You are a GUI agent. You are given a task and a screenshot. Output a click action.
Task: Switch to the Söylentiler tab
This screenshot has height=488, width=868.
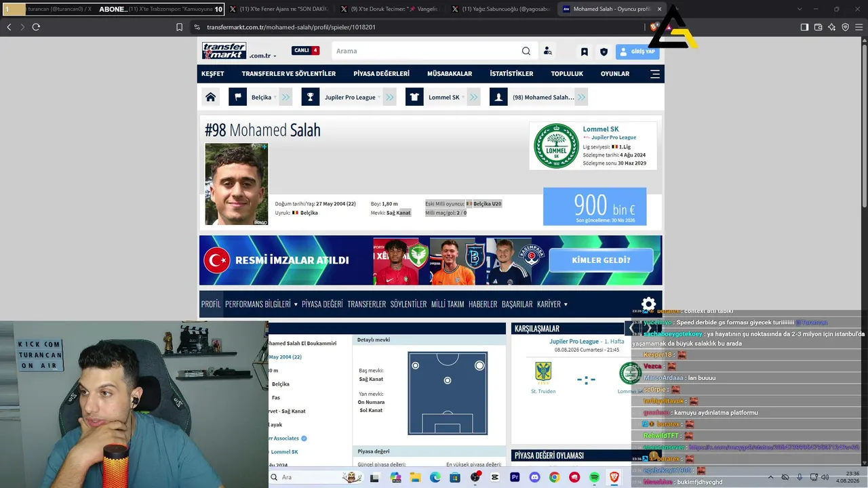click(x=409, y=304)
